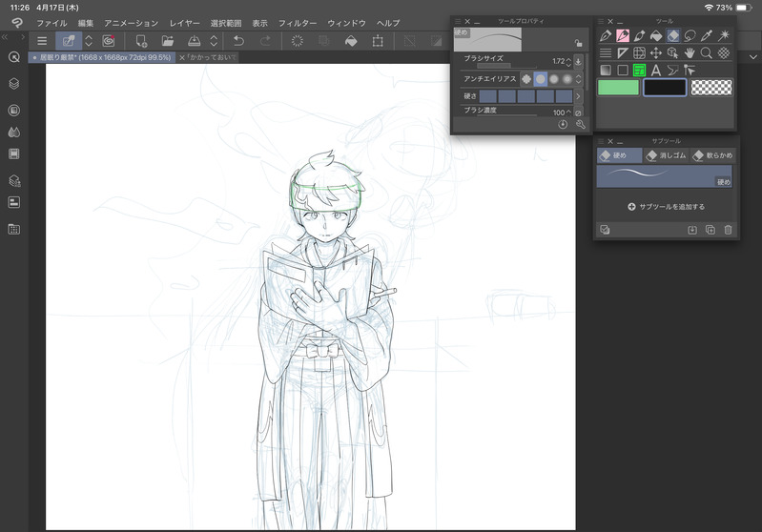The height and width of the screenshot is (532, 762).
Task: Select the Gradient tool icon
Action: coord(606,71)
